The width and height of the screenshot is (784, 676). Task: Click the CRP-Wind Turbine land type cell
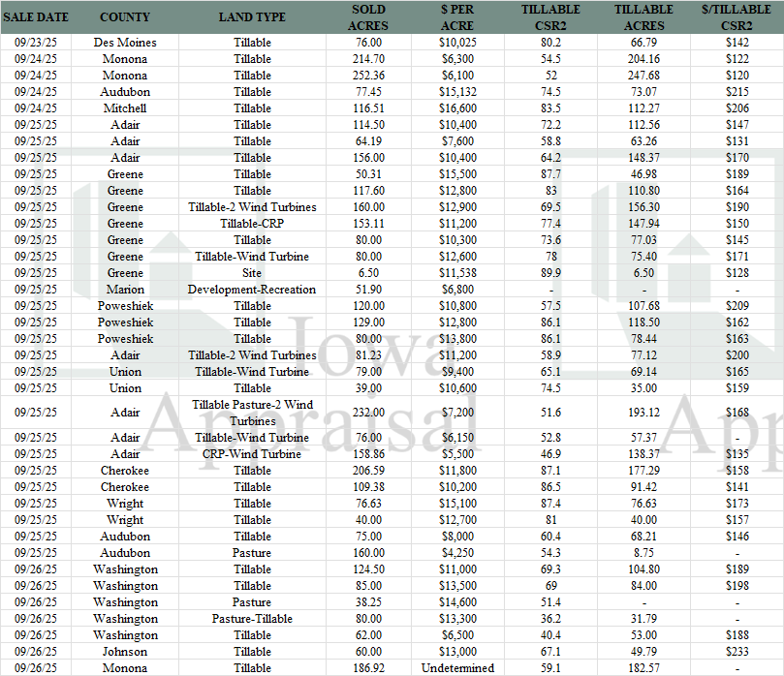(252, 454)
